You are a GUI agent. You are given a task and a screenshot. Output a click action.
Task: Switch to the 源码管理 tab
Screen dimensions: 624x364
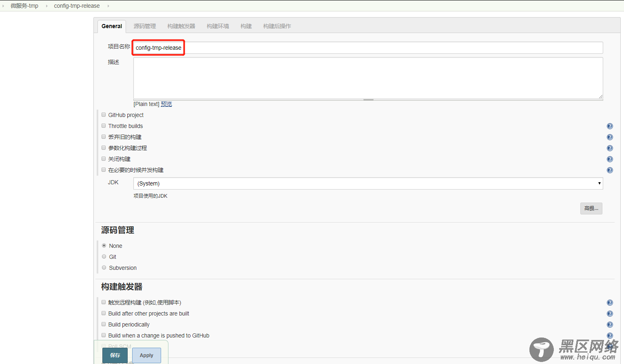coord(145,26)
